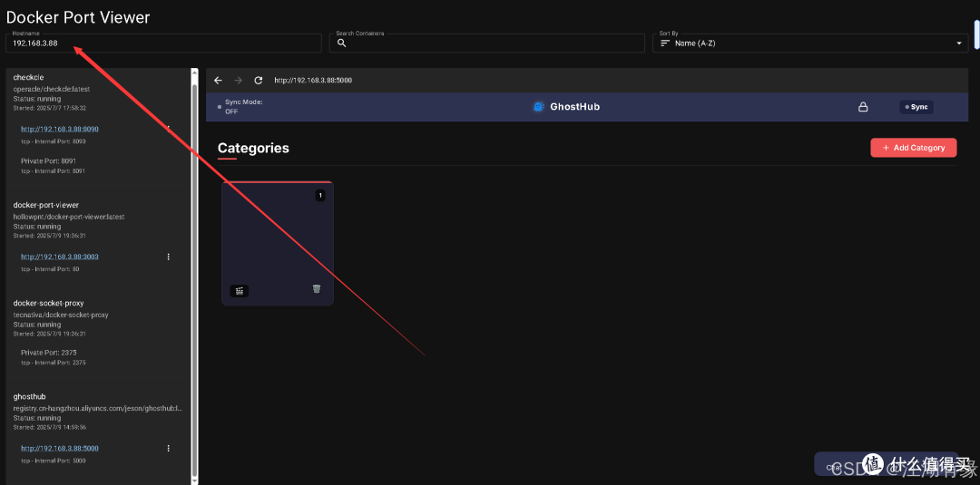Open the three-dot menu for ghosthub port 5000
The width and height of the screenshot is (980, 485).
168,448
